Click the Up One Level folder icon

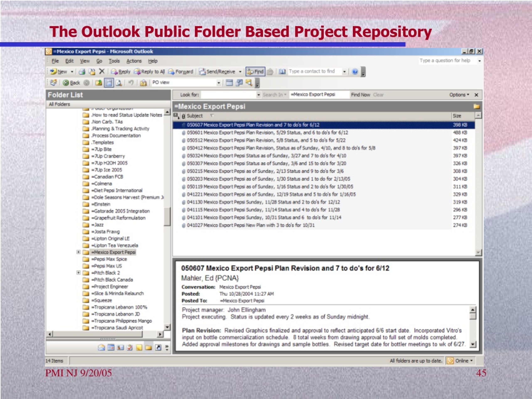click(99, 83)
